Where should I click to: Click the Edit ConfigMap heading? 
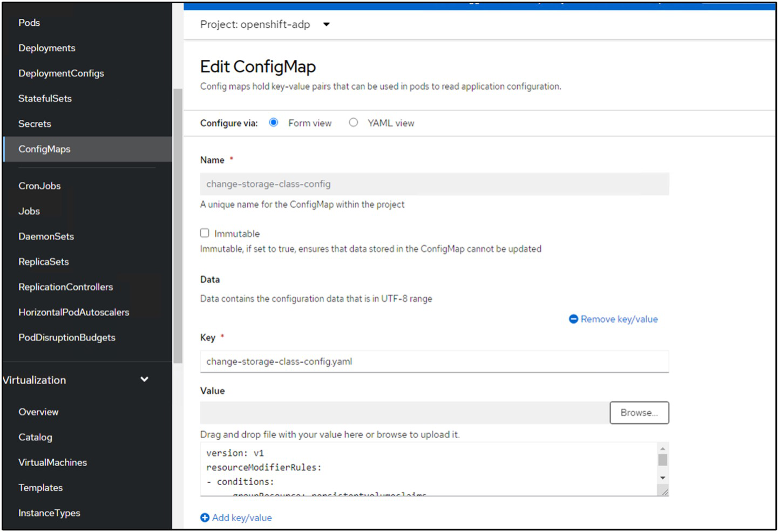pyautogui.click(x=258, y=66)
